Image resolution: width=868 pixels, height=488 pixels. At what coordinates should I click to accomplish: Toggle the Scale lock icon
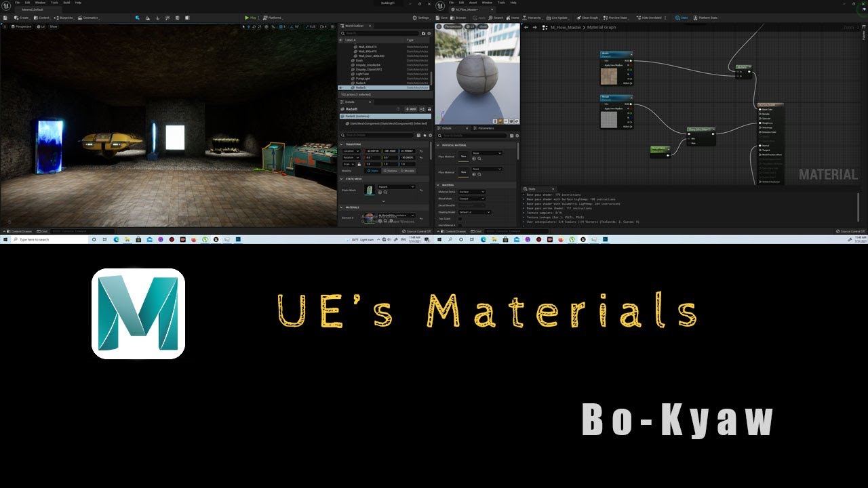click(x=359, y=164)
